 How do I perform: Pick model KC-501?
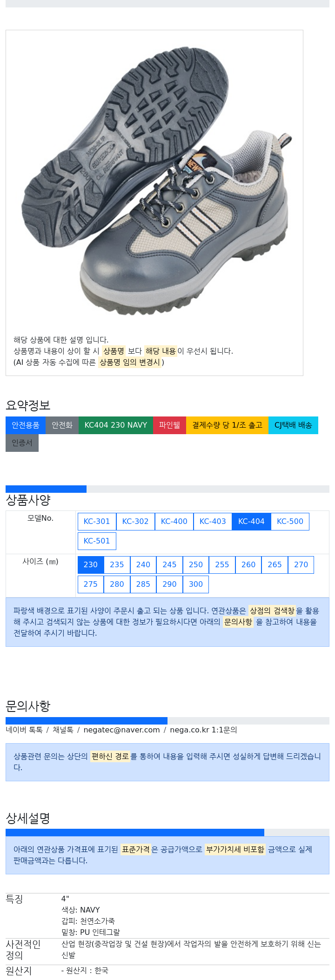click(97, 541)
